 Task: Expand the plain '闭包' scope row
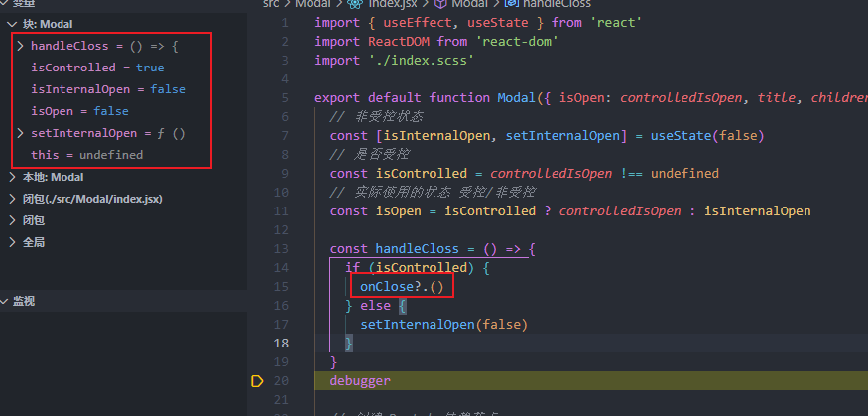coord(12,221)
